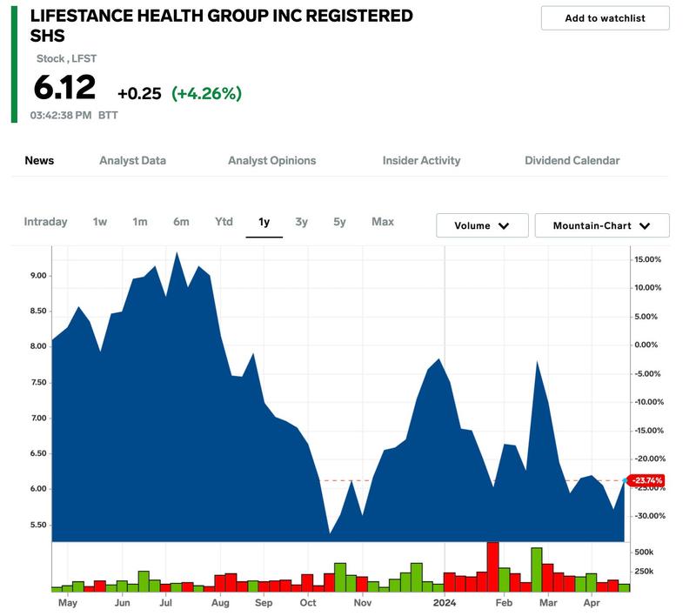The image size is (696, 616).
Task: Click the Aug axis label
Action: tap(220, 603)
